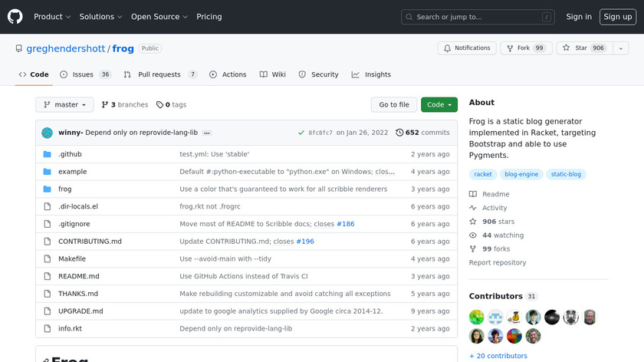Expand the commit message ellipsis

(207, 133)
